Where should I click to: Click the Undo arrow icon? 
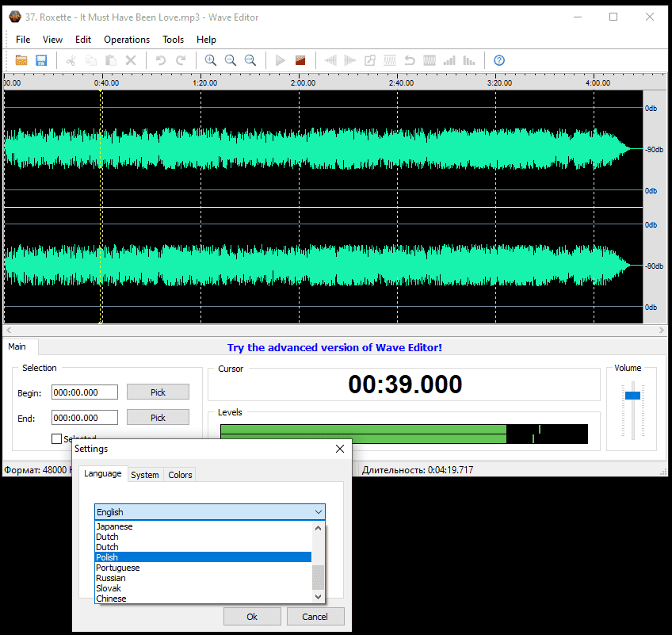coord(161,60)
